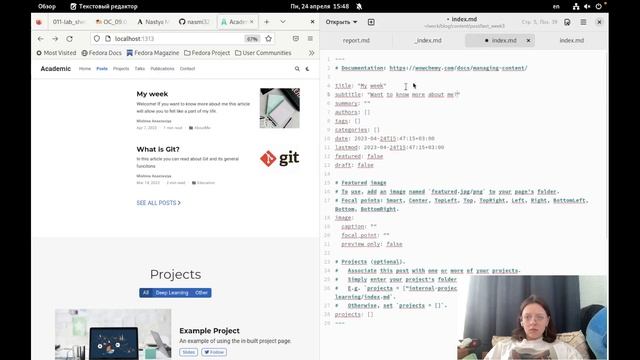Open the documentation URL in the editor

pos(458,68)
